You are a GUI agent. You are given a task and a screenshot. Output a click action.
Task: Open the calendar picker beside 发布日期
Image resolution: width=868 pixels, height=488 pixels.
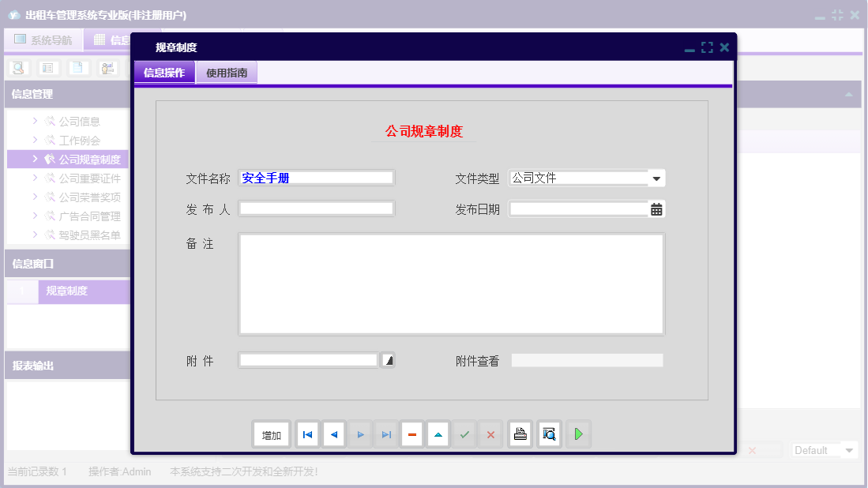656,208
